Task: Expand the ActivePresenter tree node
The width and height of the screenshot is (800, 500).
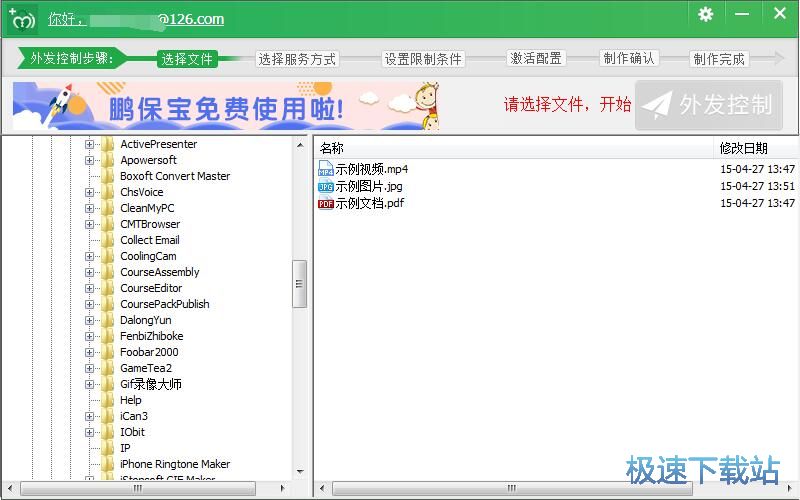Action: coord(89,144)
